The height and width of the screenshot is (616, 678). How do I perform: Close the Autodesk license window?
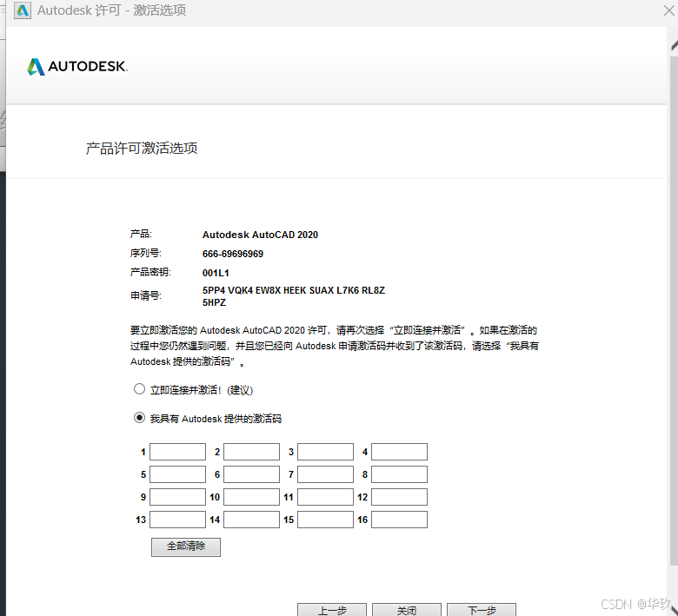(x=669, y=10)
